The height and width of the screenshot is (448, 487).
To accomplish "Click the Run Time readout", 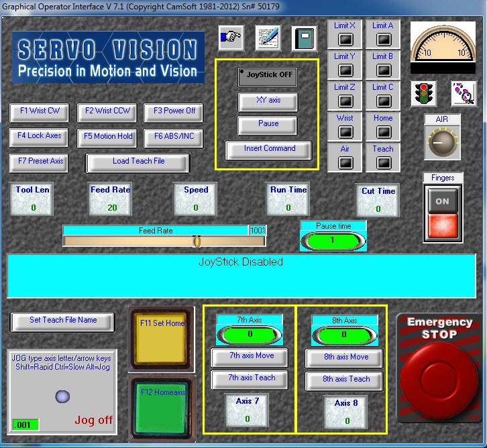I will click(x=288, y=199).
